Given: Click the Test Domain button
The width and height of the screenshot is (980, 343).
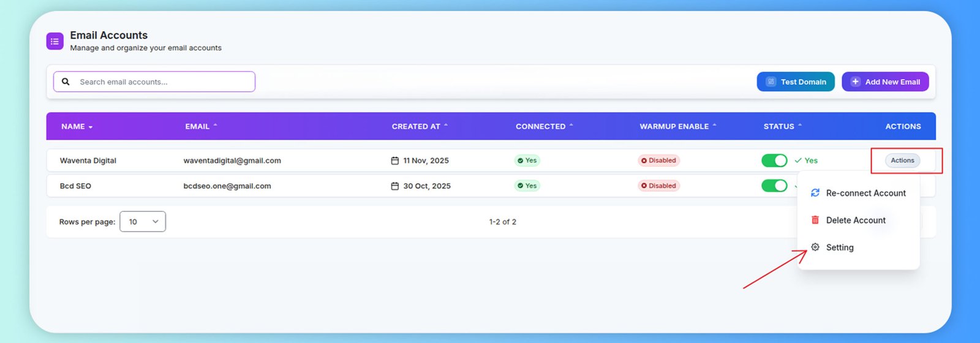Looking at the screenshot, I should click(x=796, y=81).
